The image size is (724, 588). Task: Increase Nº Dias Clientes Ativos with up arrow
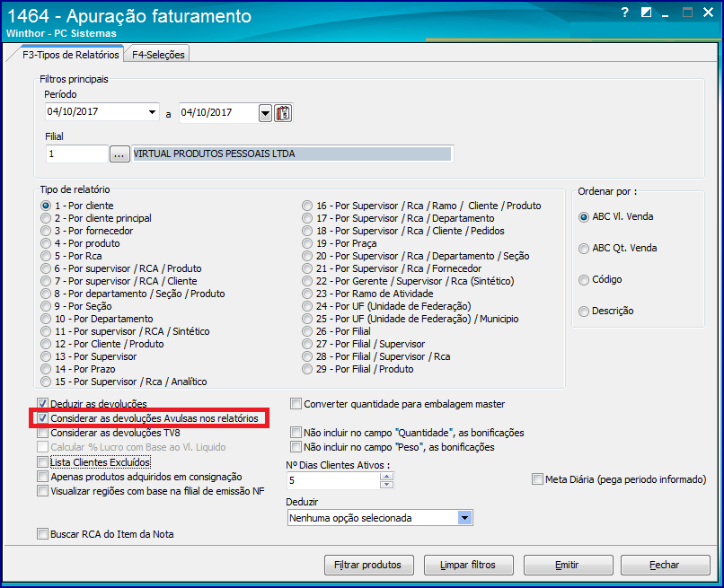tap(386, 477)
